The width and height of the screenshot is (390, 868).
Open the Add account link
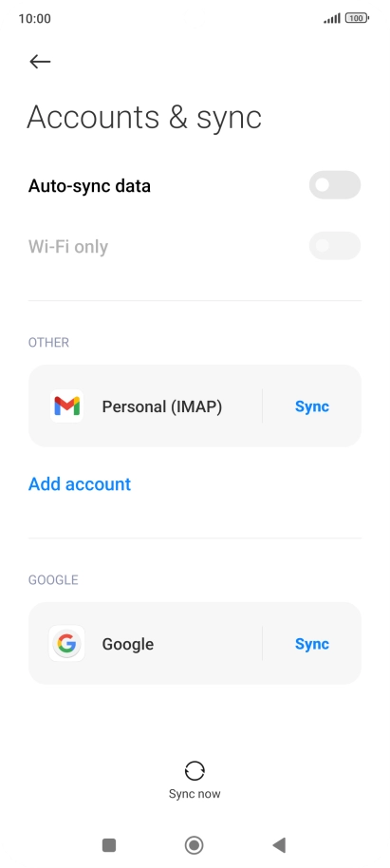(80, 483)
